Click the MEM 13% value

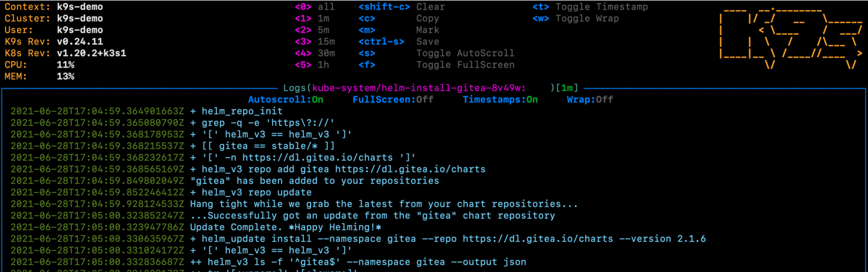coord(66,77)
